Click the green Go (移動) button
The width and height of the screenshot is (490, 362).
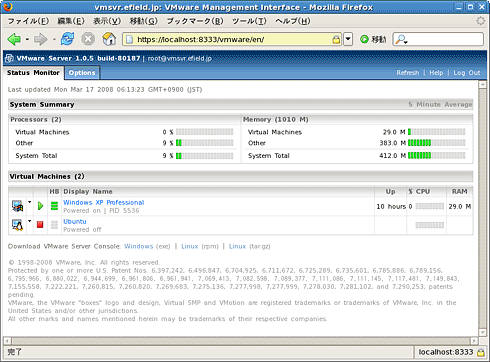click(373, 39)
